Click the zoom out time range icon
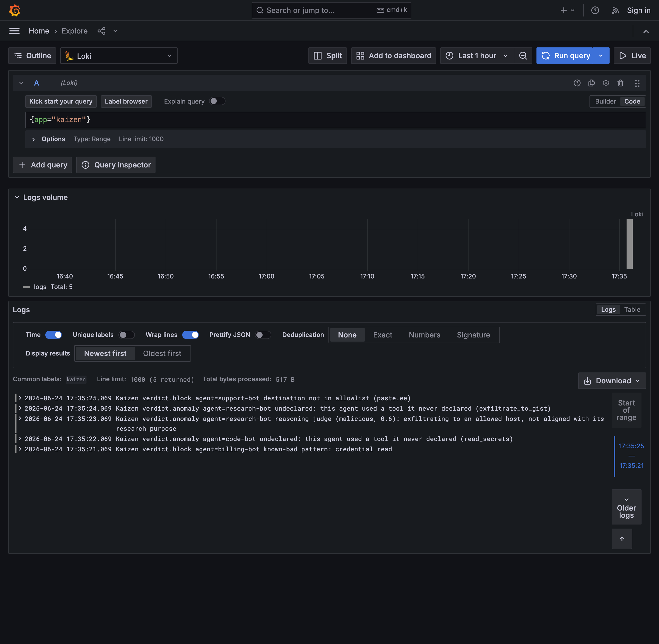659x644 pixels. click(x=523, y=55)
